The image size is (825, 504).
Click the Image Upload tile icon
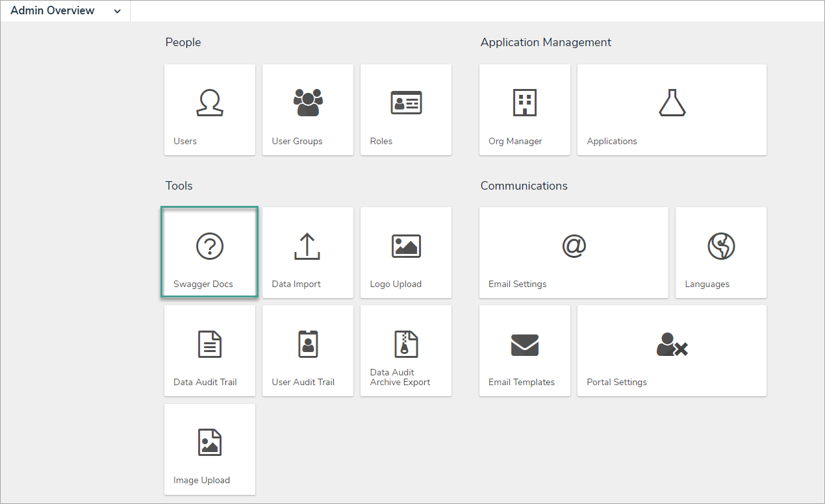[209, 442]
